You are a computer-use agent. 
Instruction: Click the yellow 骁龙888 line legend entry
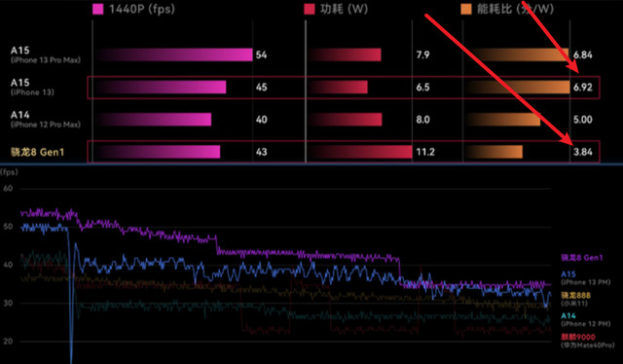(575, 299)
